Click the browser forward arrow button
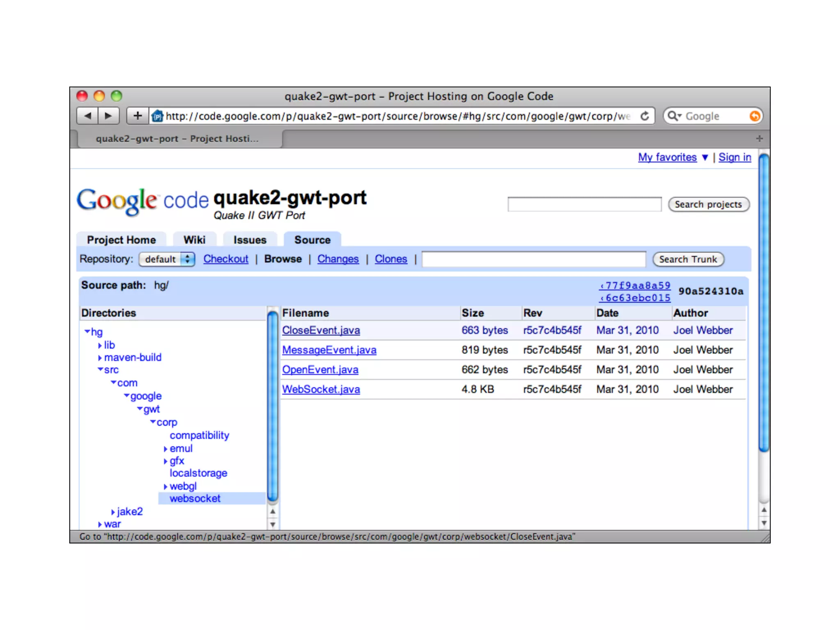 click(x=109, y=116)
